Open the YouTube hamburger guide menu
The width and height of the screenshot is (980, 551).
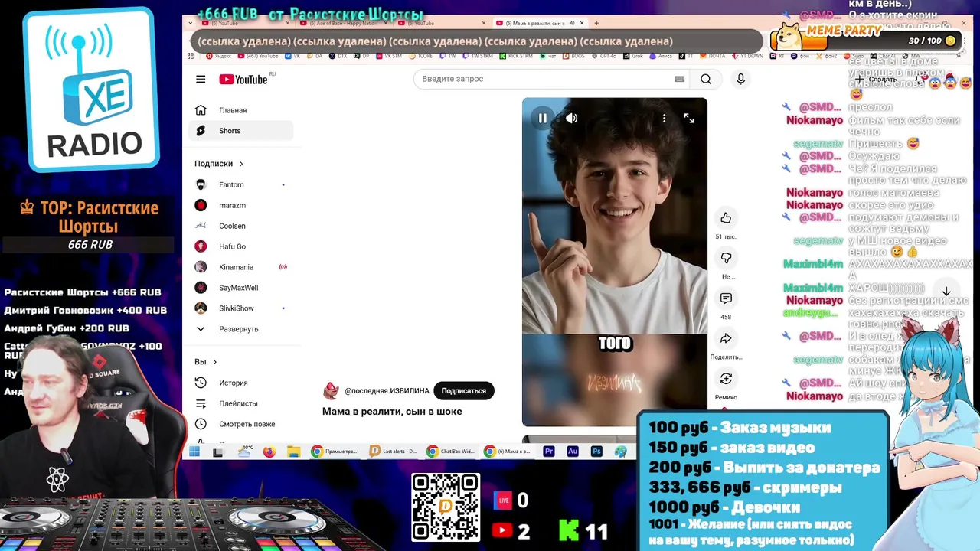pos(201,79)
